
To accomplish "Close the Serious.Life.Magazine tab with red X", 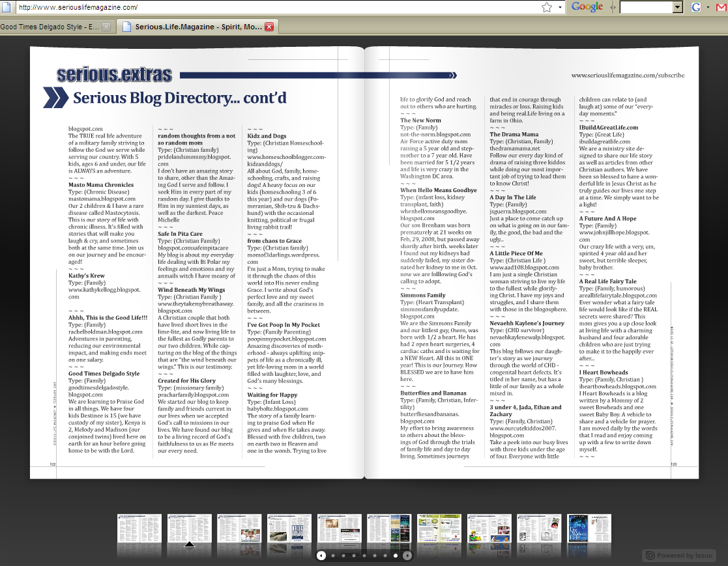I will click(269, 27).
